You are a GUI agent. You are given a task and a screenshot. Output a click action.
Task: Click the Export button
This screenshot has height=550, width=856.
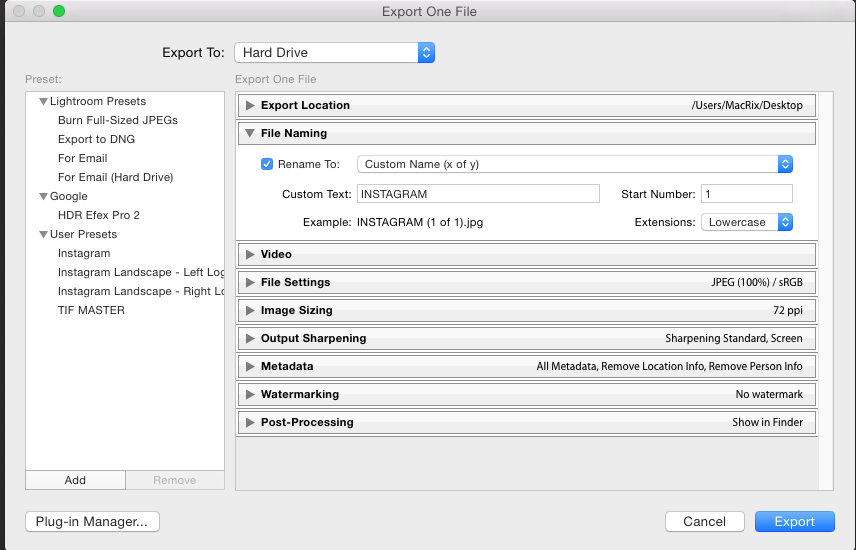(x=795, y=522)
